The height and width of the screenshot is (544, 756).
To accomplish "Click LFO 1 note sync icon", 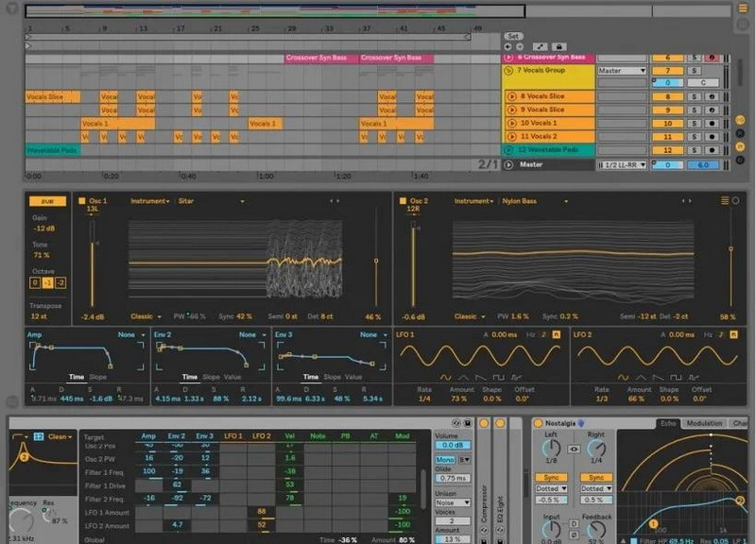I will tap(544, 334).
